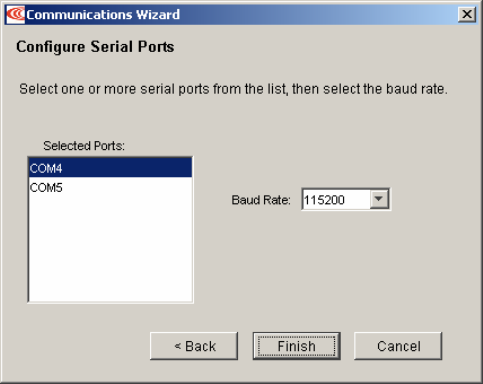This screenshot has width=483, height=384.
Task: Click the Communications Wizard title bar text
Action: (103, 15)
